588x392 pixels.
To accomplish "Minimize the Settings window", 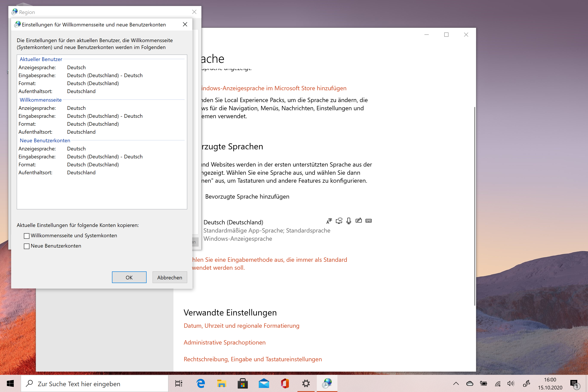I will tap(427, 35).
